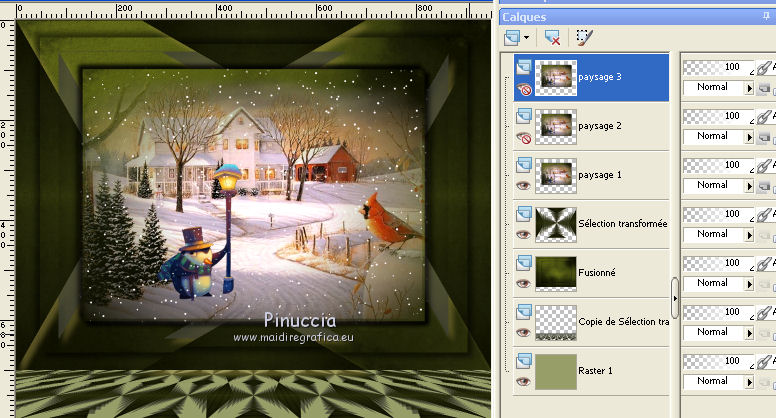Click lock transparency icon of Fusionné

click(x=765, y=284)
